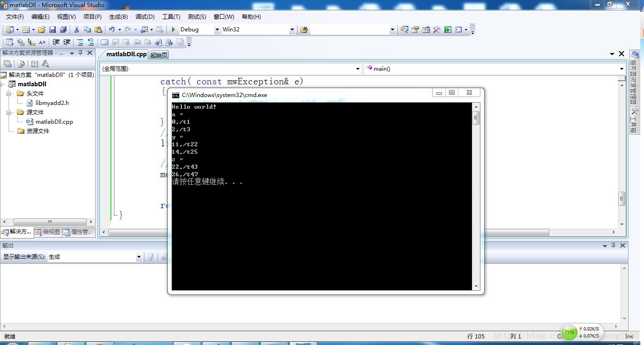Collapse the 源文件 folder node
644x345 pixels.
point(9,112)
